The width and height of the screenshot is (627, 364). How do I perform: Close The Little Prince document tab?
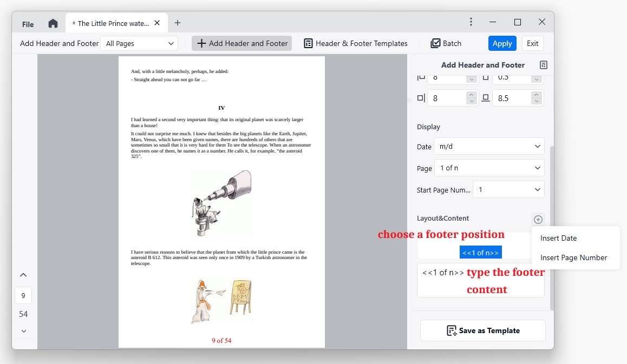[157, 23]
